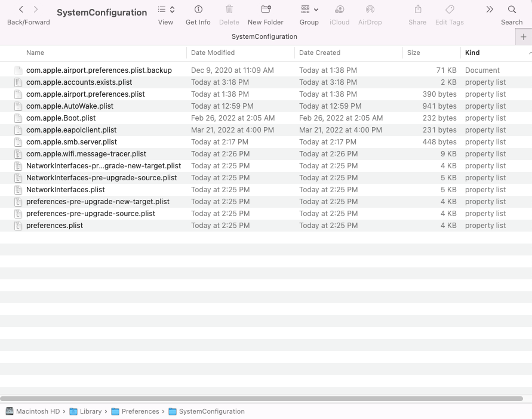
Task: Click the iCloud toolbar icon
Action: 339,9
